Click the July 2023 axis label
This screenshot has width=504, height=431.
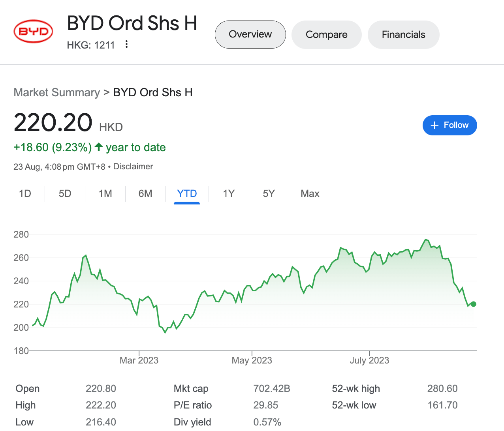[369, 360]
